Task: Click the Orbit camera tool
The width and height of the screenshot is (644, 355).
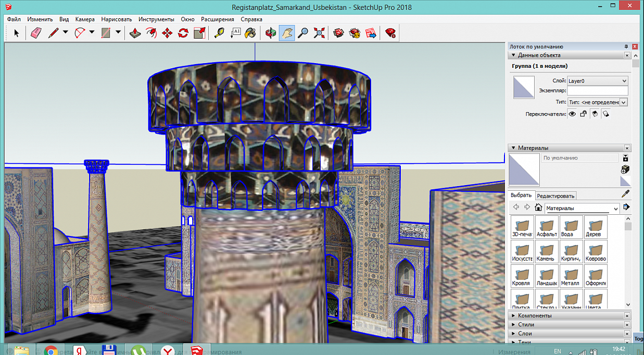Action: pyautogui.click(x=270, y=33)
